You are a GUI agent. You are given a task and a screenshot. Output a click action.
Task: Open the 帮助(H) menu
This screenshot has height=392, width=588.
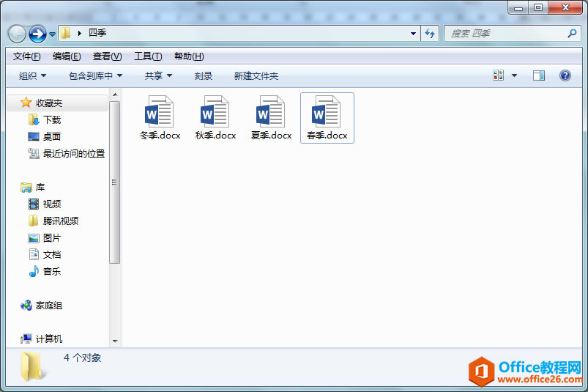[189, 56]
